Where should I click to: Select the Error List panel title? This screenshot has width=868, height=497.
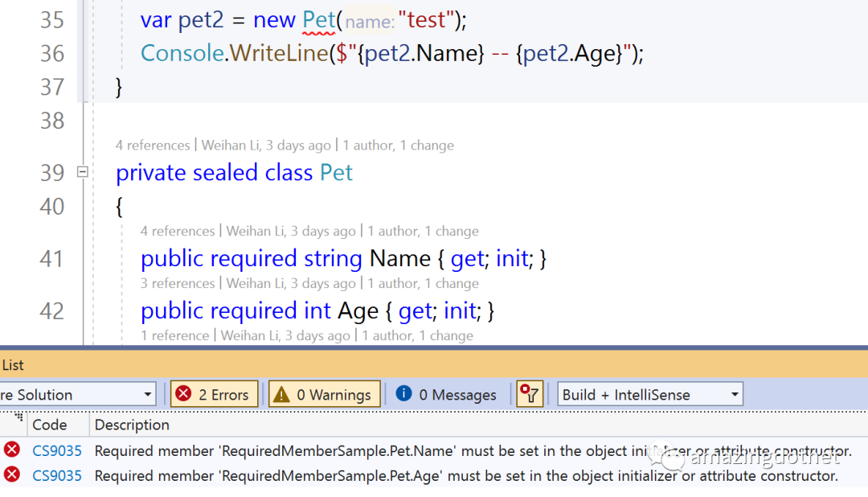[13, 365]
